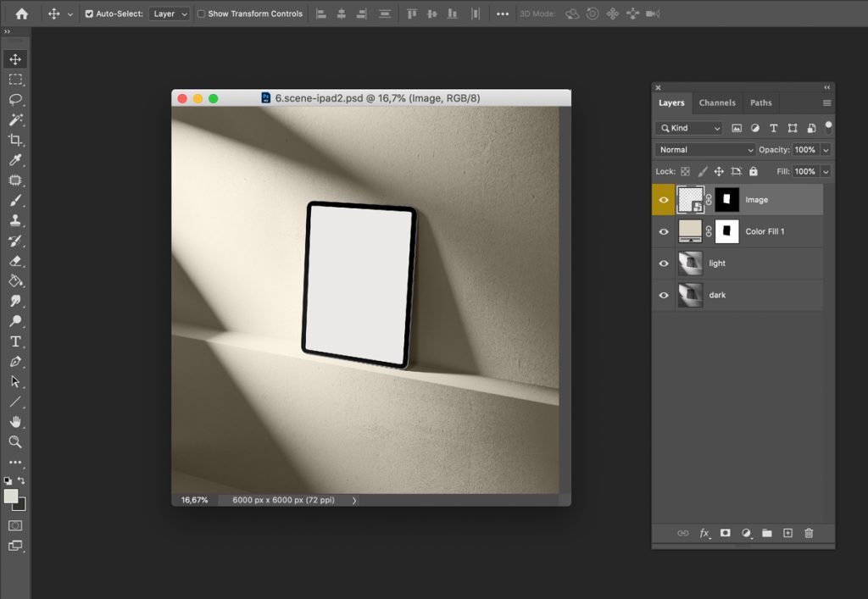The width and height of the screenshot is (868, 599).
Task: Select the Smudge tool
Action: click(x=15, y=301)
